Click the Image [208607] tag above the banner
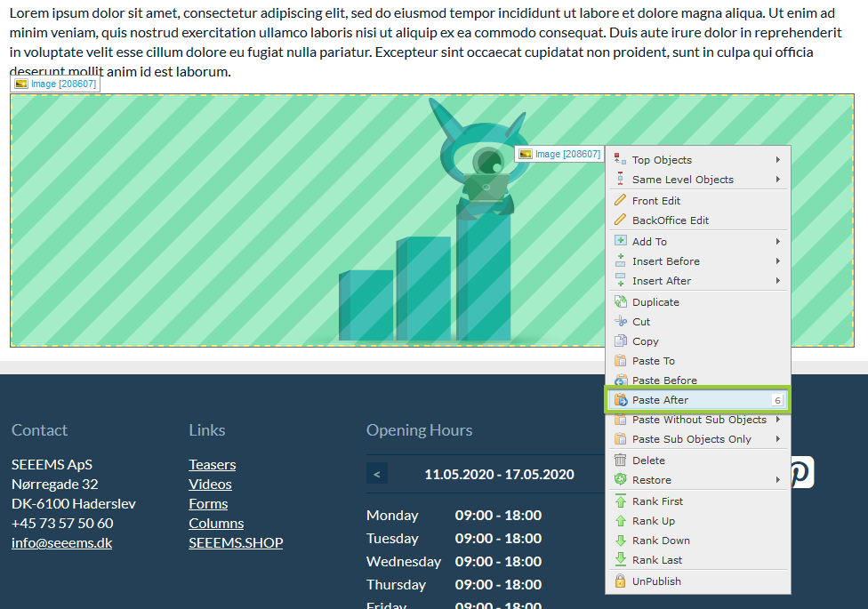The width and height of the screenshot is (868, 609). click(55, 84)
